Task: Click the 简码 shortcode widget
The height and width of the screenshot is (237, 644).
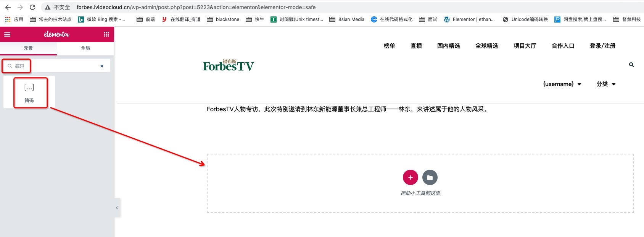Action: (x=29, y=92)
